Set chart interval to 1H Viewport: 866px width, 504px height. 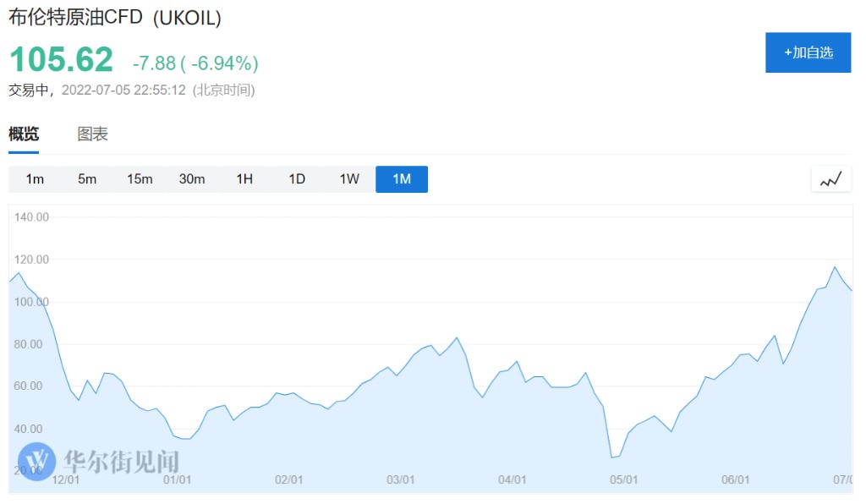point(244,179)
